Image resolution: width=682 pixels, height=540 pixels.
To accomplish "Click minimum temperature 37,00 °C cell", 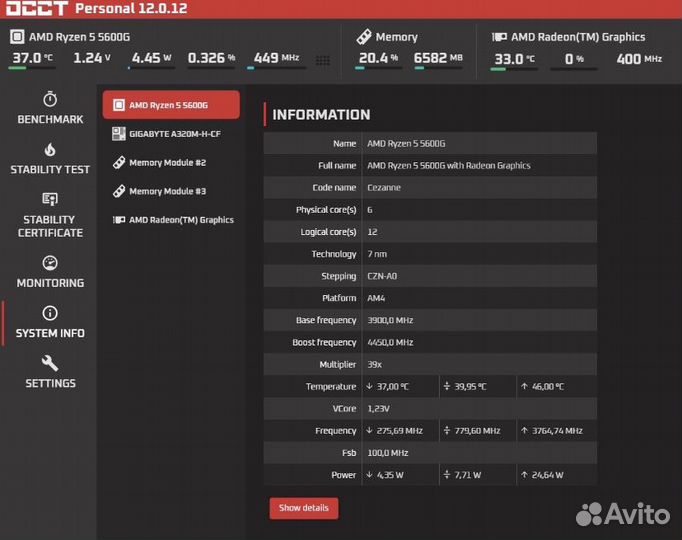I will coord(400,387).
